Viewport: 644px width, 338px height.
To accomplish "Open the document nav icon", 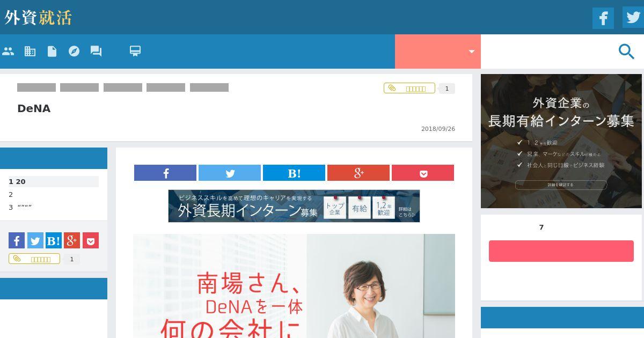I will (52, 51).
